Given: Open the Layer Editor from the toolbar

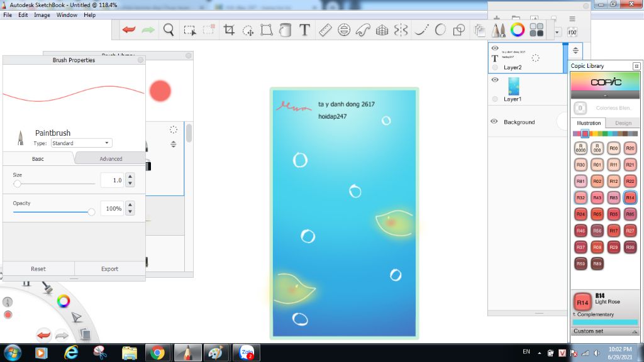Looking at the screenshot, I should tap(479, 30).
